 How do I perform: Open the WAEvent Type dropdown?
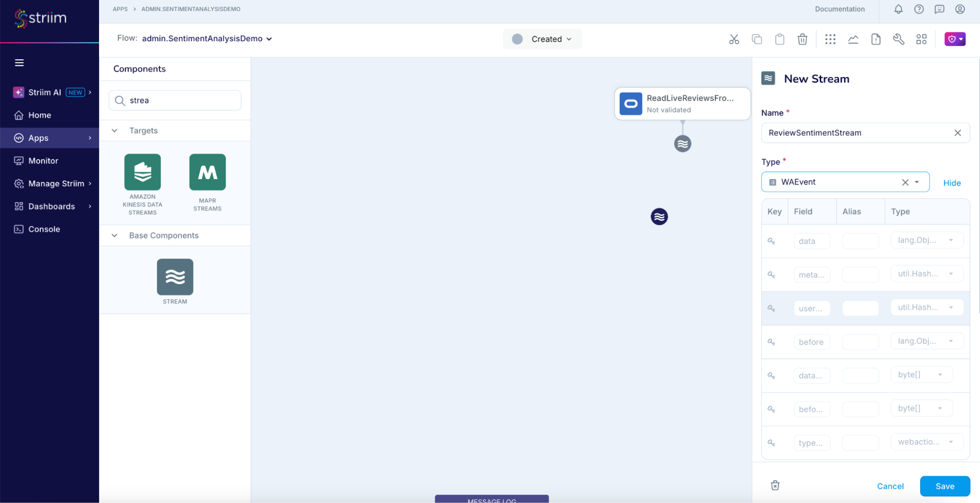[x=917, y=182]
